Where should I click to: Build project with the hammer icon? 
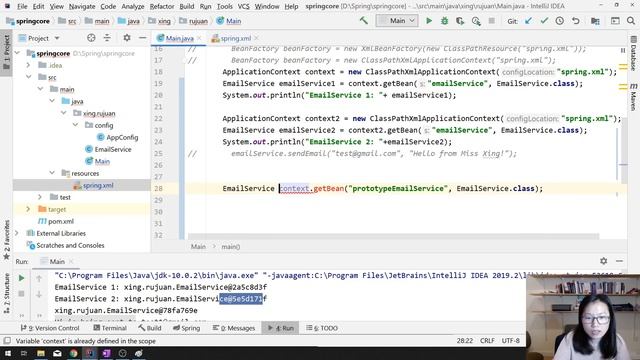(x=363, y=20)
